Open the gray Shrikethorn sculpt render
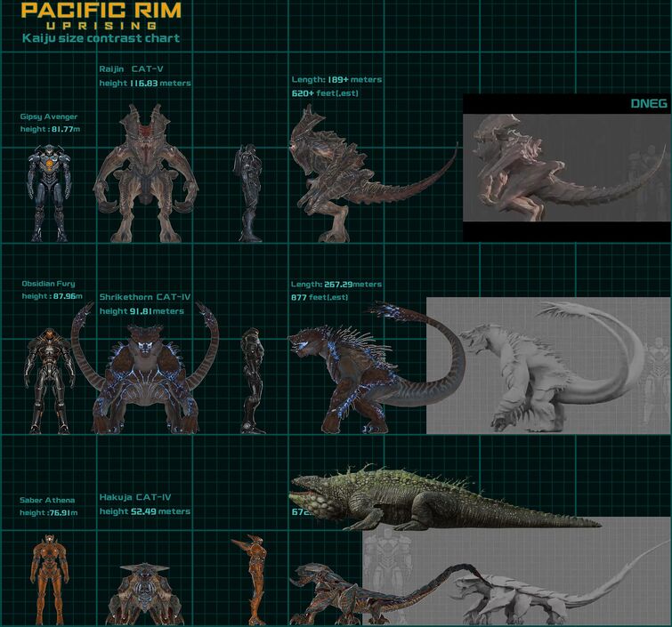The height and width of the screenshot is (627, 672). [548, 366]
